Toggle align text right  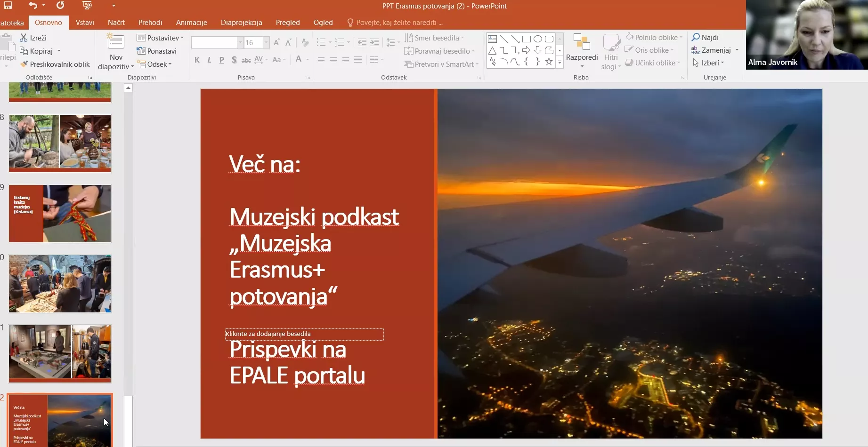coord(345,60)
